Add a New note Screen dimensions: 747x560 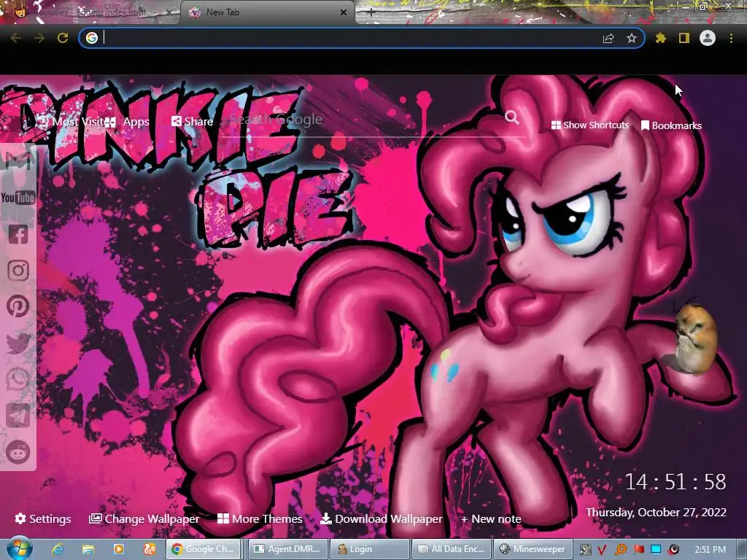[x=491, y=519]
